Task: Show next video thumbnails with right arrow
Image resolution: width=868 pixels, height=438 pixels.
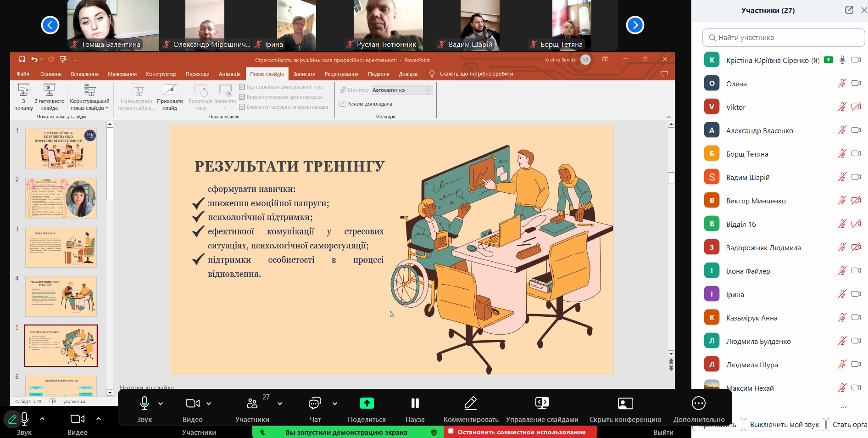Action: coord(635,25)
